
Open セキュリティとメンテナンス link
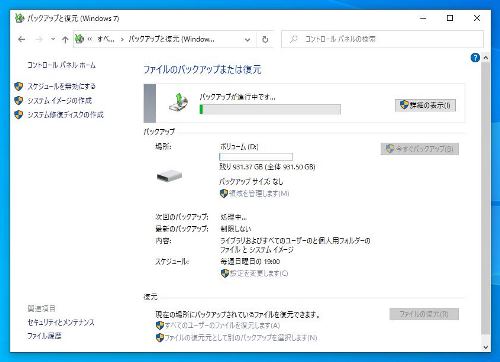coord(61,322)
